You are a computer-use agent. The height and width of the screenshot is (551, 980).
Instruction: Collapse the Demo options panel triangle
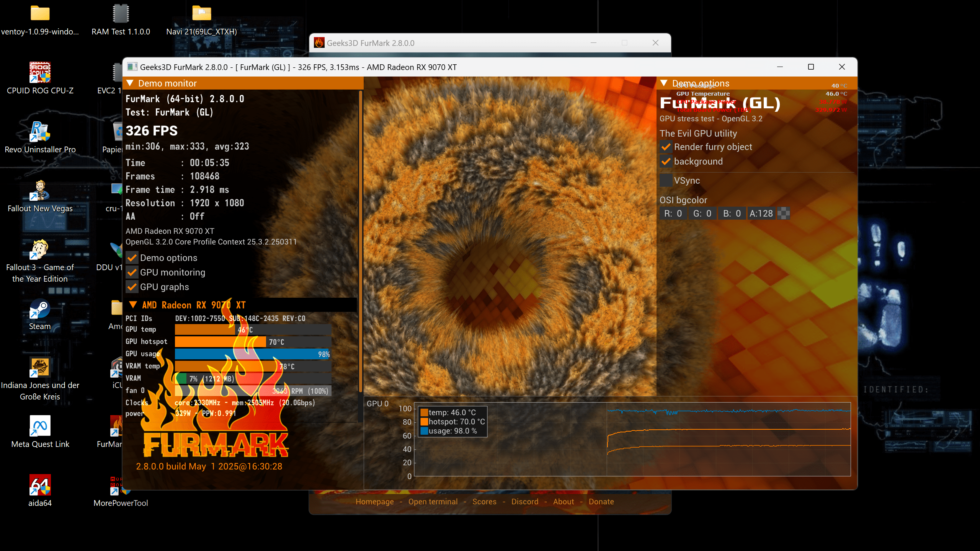point(664,83)
